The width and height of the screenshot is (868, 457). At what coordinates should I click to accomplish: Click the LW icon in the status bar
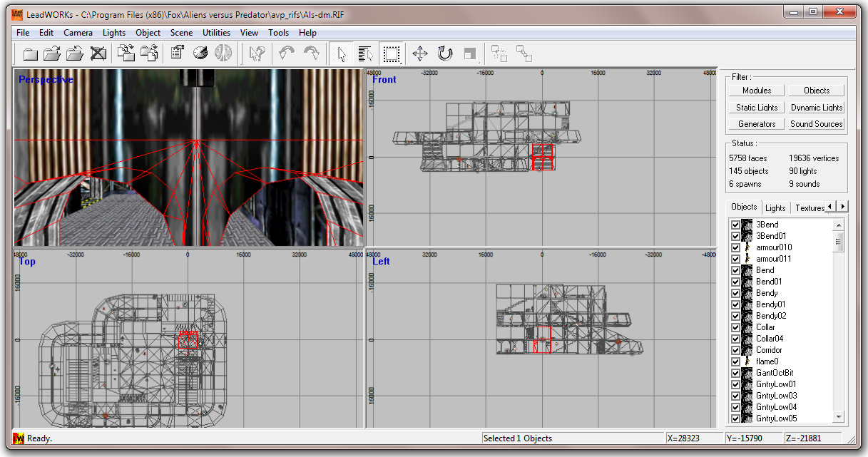tap(19, 438)
